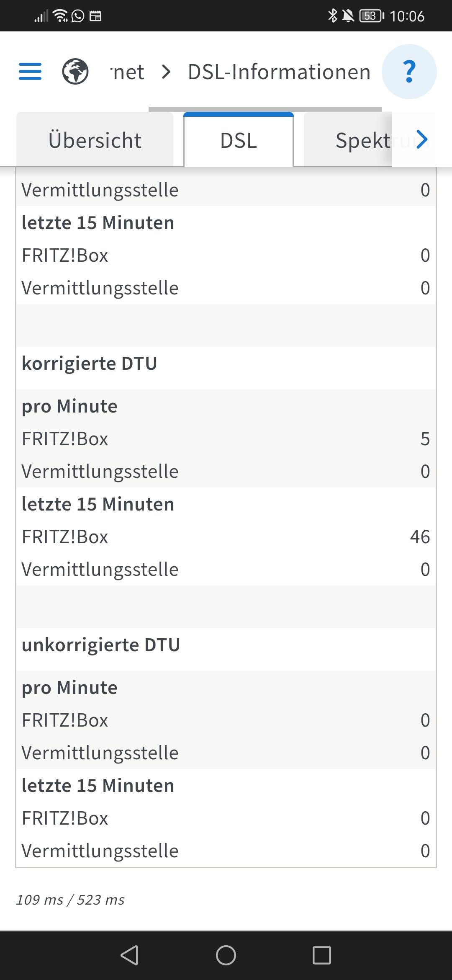The height and width of the screenshot is (980, 452).
Task: Open the Spektrum tab
Action: click(x=362, y=140)
